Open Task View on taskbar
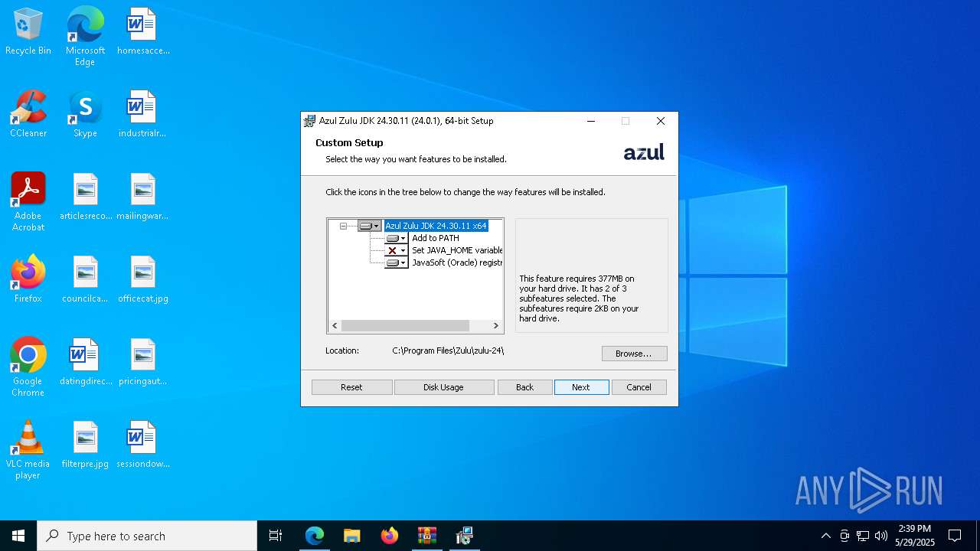This screenshot has width=980, height=551. point(276,536)
